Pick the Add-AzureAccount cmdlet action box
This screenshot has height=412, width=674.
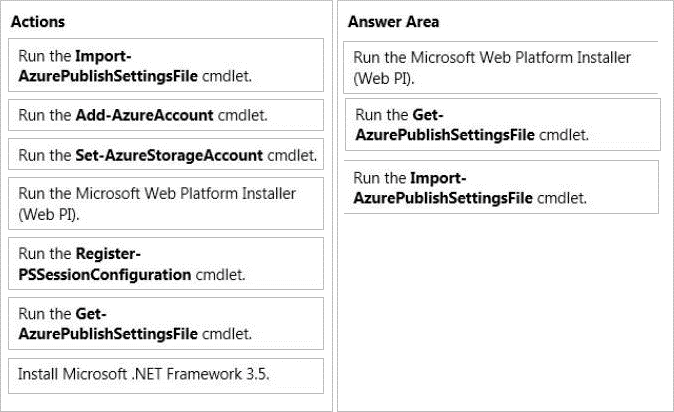click(166, 115)
